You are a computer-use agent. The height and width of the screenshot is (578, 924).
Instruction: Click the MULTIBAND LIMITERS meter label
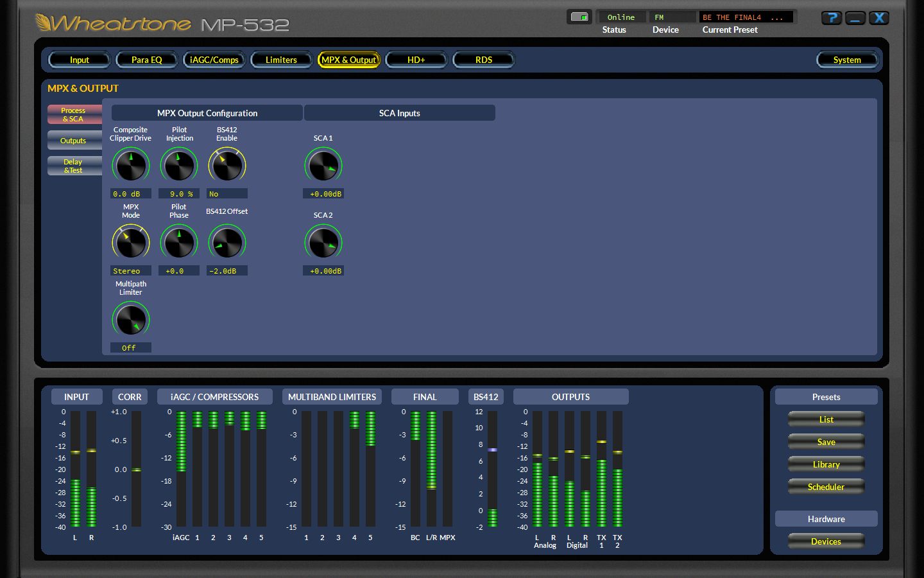(x=332, y=397)
